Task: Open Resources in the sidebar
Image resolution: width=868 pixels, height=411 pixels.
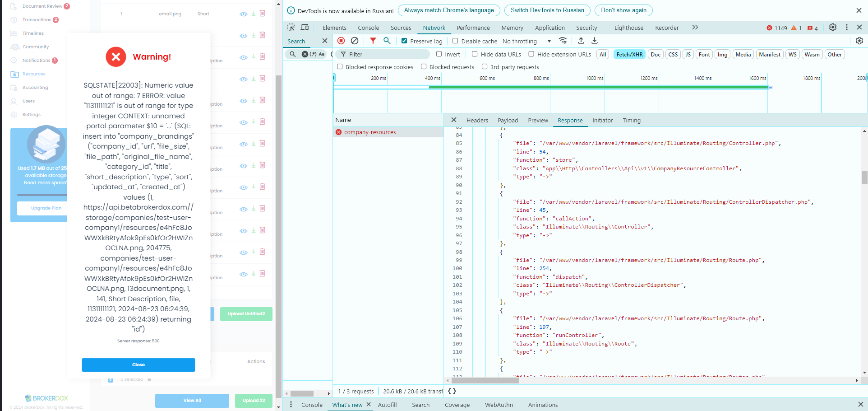Action: [34, 74]
